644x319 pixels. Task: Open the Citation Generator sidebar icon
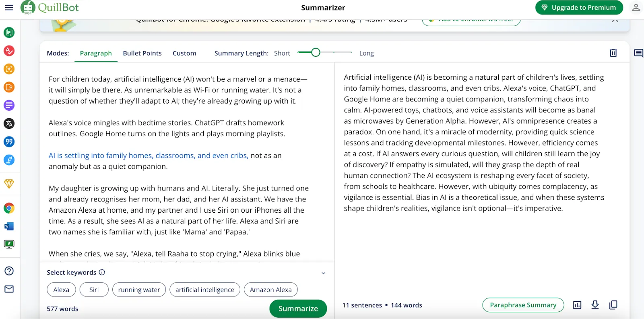tap(9, 141)
